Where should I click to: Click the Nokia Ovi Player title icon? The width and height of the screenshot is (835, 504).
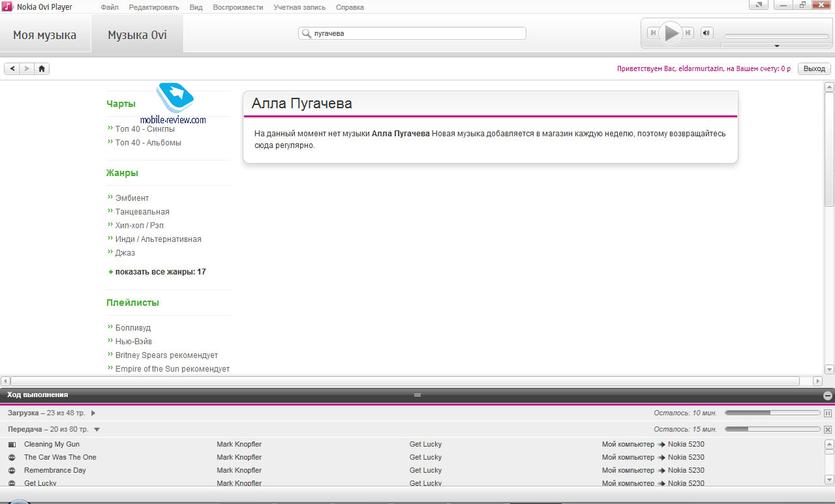(7, 7)
